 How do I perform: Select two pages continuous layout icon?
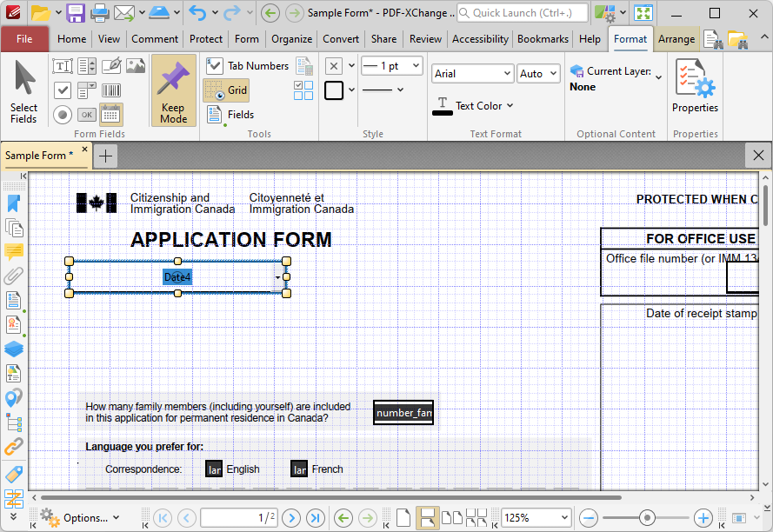tap(476, 518)
